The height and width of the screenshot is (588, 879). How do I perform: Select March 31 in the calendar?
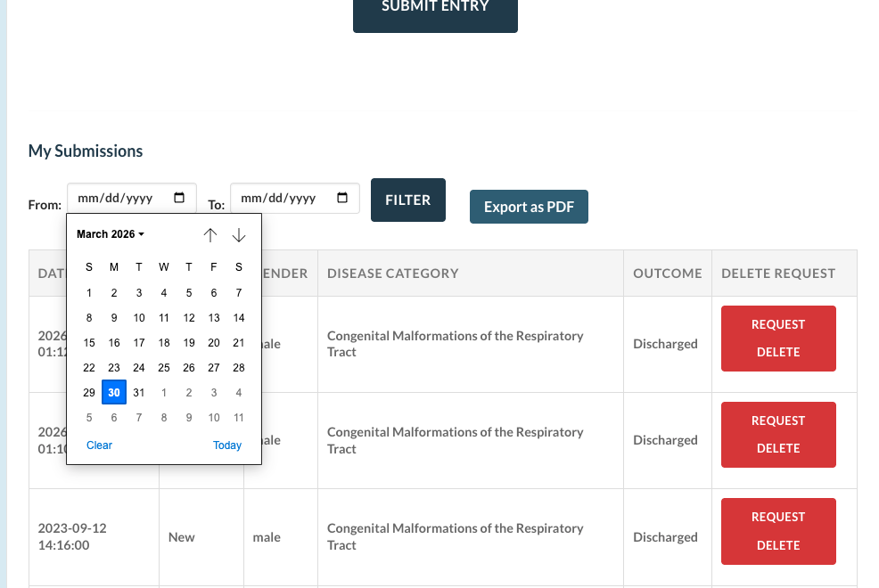(x=139, y=393)
